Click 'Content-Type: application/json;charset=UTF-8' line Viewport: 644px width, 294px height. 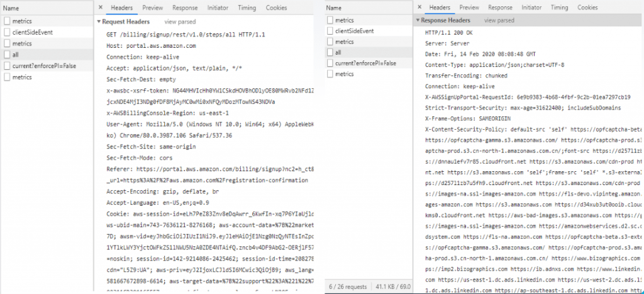(494, 65)
